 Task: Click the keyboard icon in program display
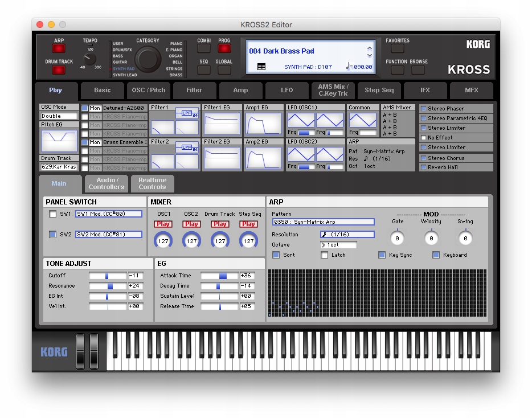[x=261, y=67]
